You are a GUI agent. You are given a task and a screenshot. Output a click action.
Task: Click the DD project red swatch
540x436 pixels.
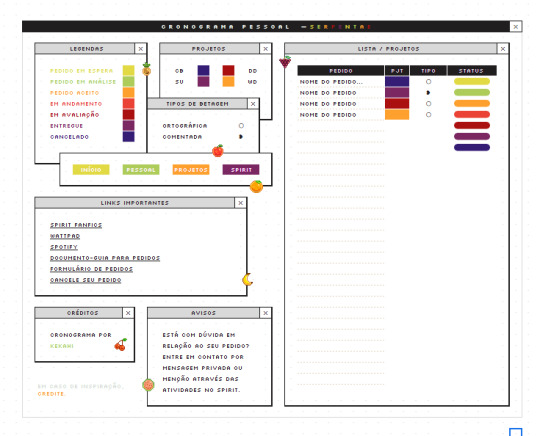pos(228,71)
